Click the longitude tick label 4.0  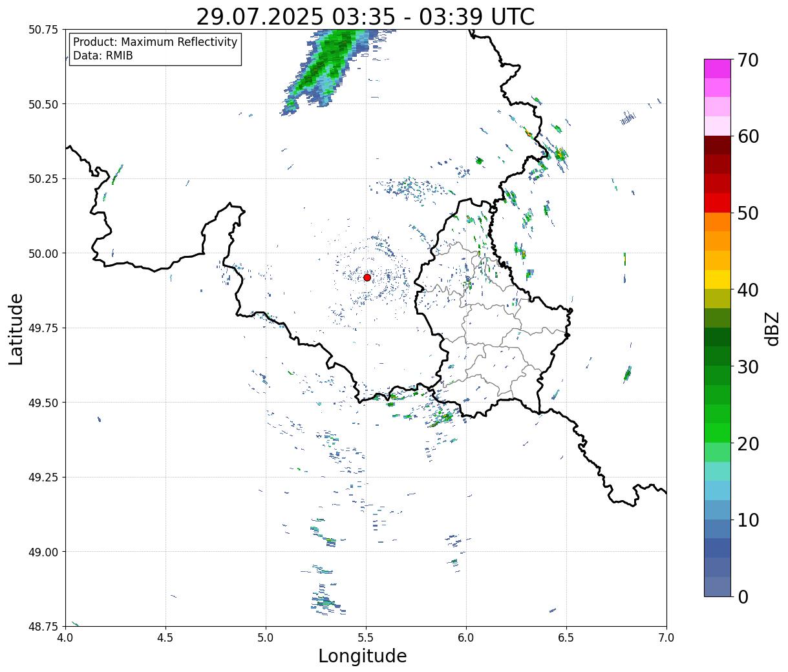pos(65,637)
